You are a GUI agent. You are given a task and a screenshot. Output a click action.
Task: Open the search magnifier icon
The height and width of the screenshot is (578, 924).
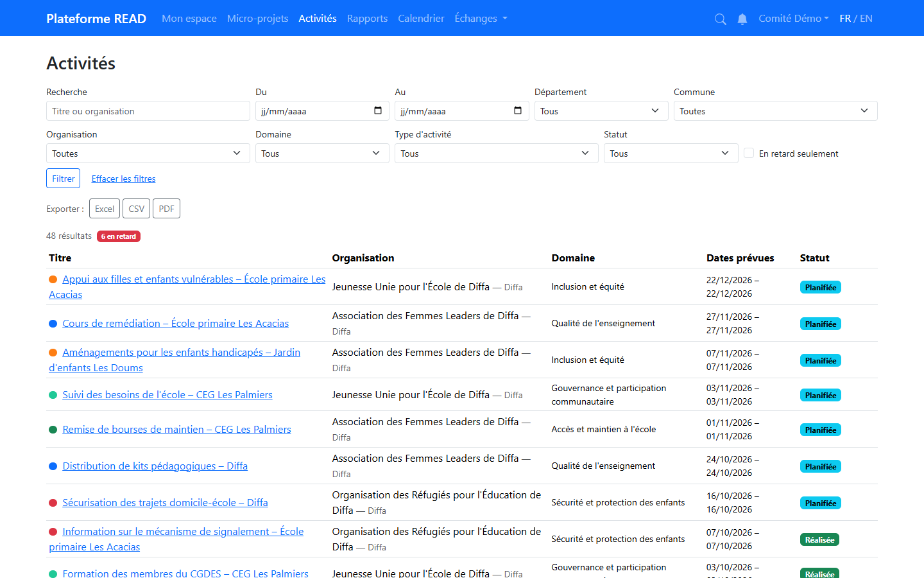click(721, 19)
